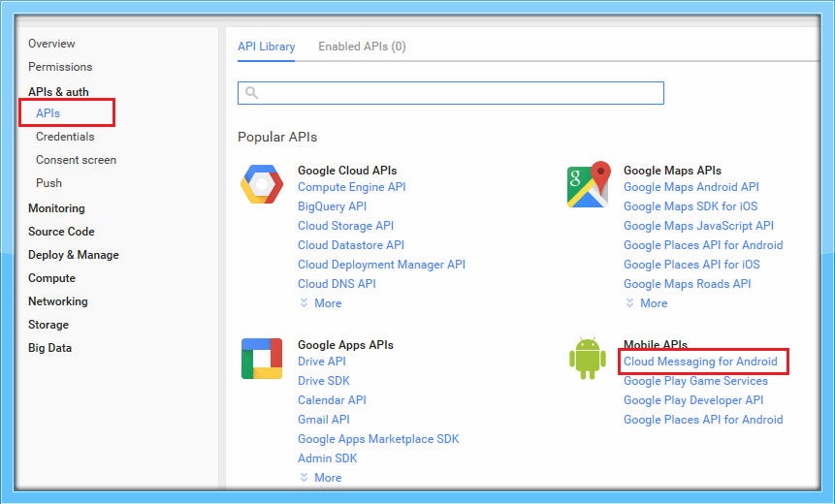Click the Google Maps APIs logo
The image size is (835, 504).
(x=589, y=185)
